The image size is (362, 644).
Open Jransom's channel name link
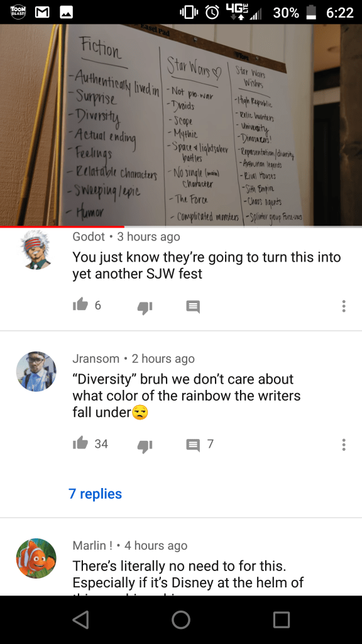coord(96,358)
